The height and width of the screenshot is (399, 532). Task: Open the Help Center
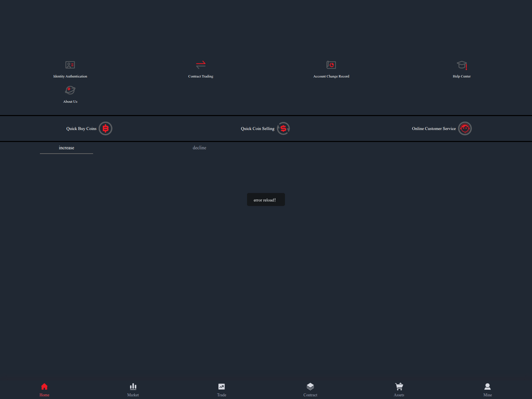462,65
